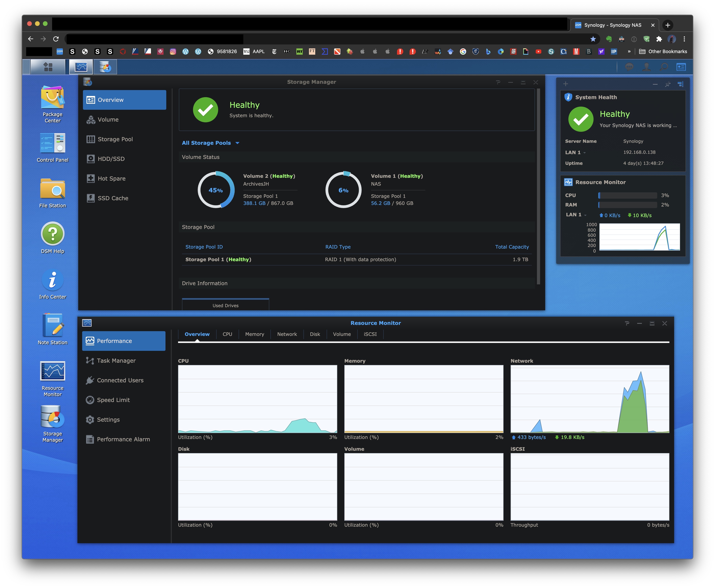Open notifications chat bubble icon
715x588 pixels.
(x=629, y=67)
